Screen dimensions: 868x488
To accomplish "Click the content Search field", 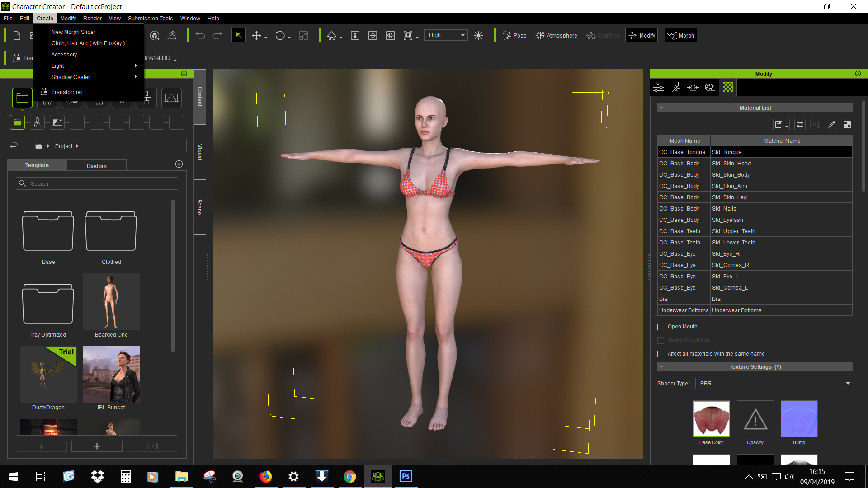I will 97,183.
